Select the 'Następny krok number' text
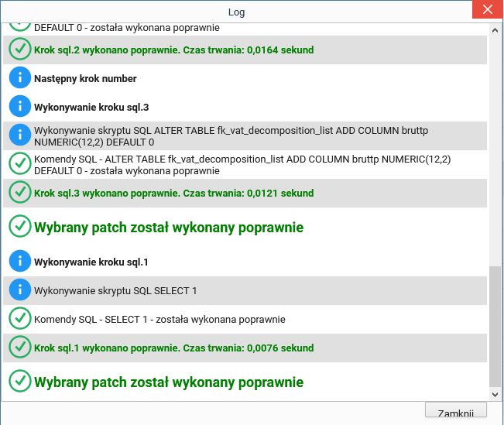The width and height of the screenshot is (504, 425). 85,79
